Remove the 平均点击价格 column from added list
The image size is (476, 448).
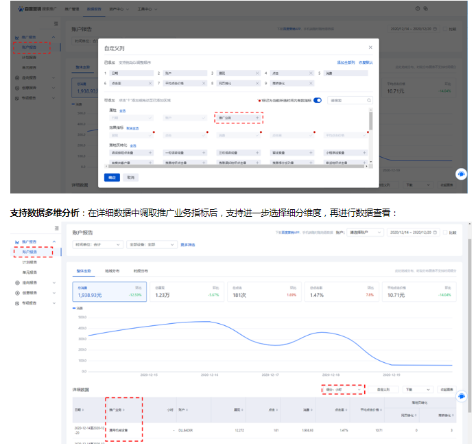[204, 83]
